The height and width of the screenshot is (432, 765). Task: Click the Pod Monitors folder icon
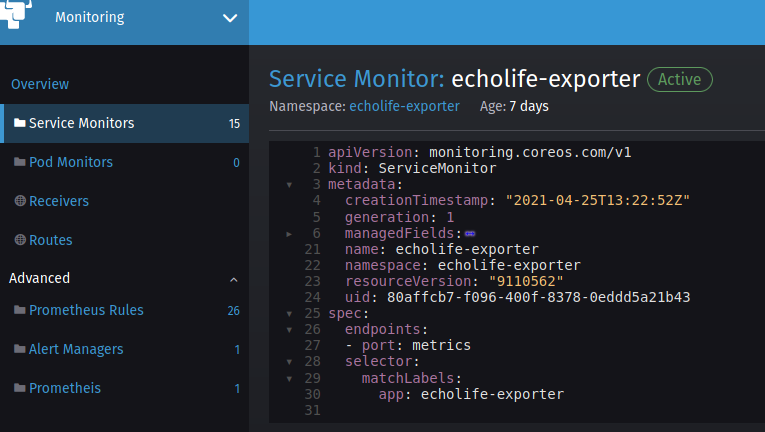tap(20, 162)
